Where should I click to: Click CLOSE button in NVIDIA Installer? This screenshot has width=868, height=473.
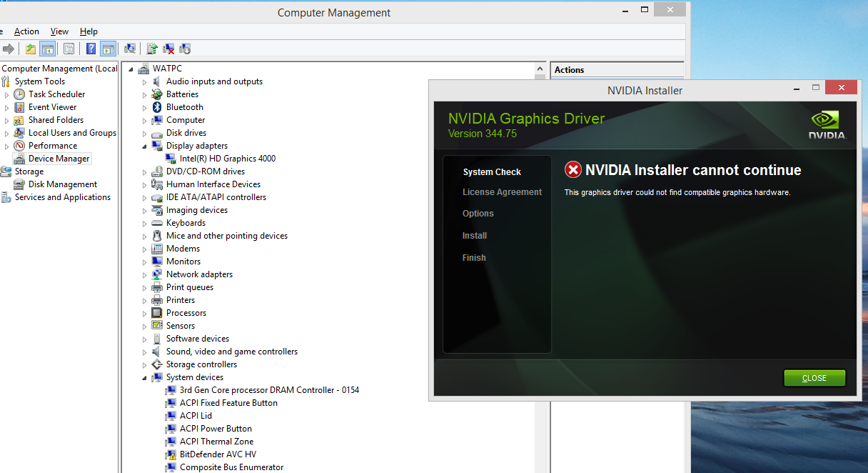click(814, 378)
